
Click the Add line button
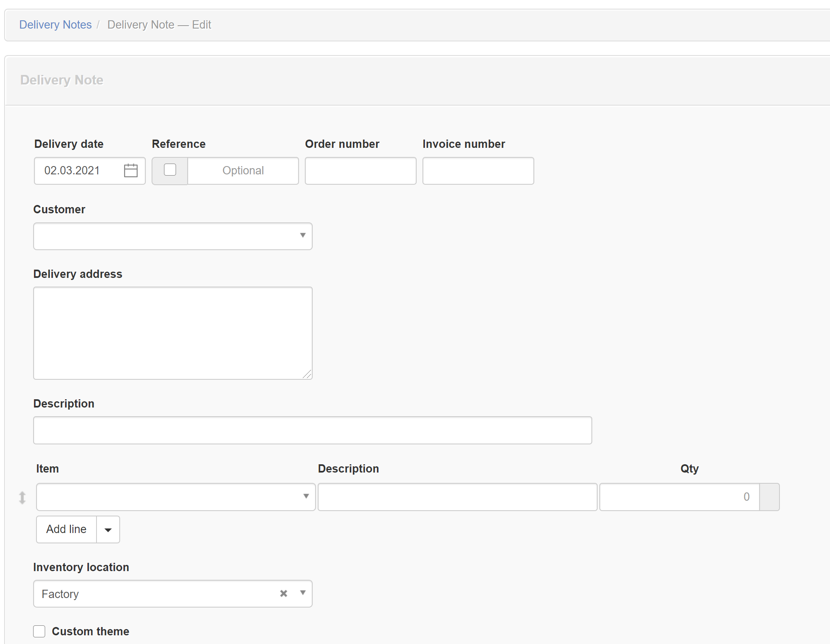pyautogui.click(x=66, y=530)
